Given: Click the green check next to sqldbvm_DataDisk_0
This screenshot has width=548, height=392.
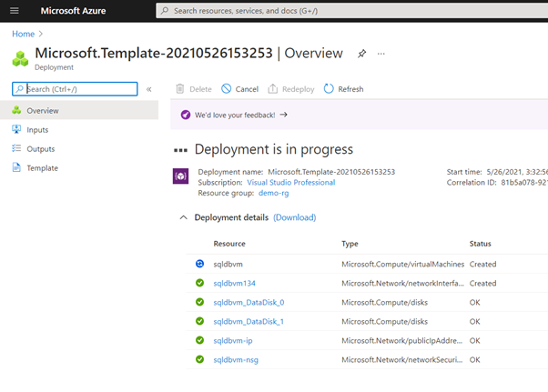Looking at the screenshot, I should click(x=199, y=302).
